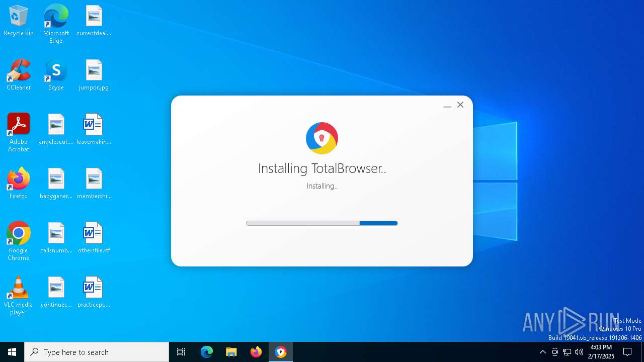Open the Recycle Bin desktop icon

tap(19, 21)
